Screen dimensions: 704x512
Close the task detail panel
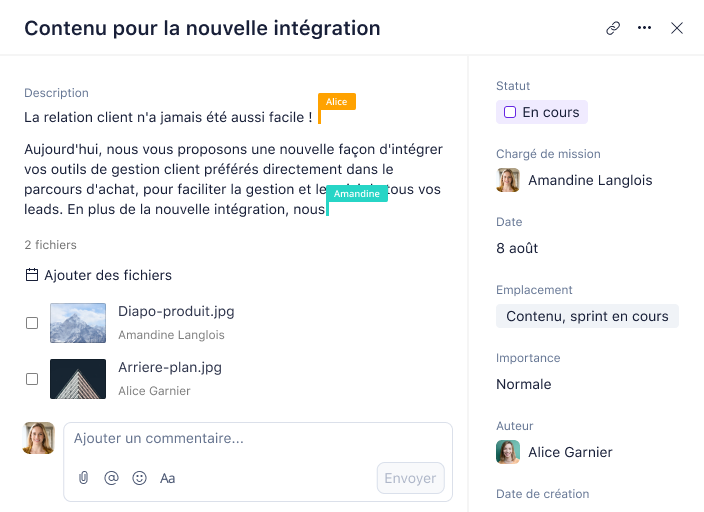(677, 28)
